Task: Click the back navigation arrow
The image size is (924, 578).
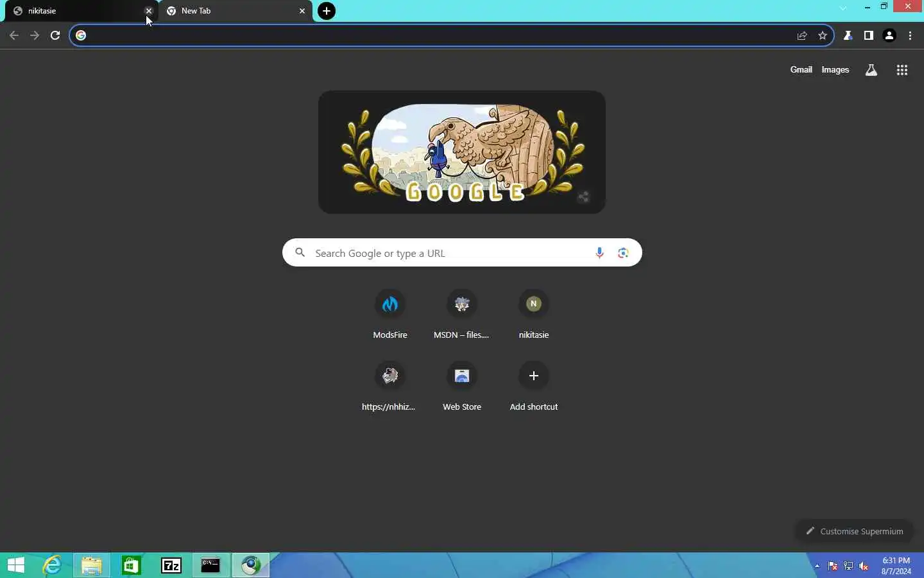Action: pyautogui.click(x=14, y=35)
